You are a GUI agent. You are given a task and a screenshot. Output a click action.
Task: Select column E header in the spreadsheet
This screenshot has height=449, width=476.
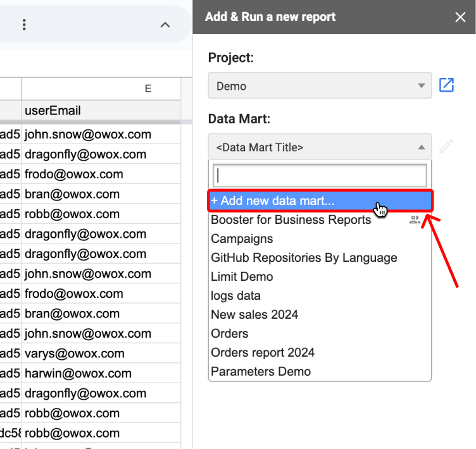[101, 89]
